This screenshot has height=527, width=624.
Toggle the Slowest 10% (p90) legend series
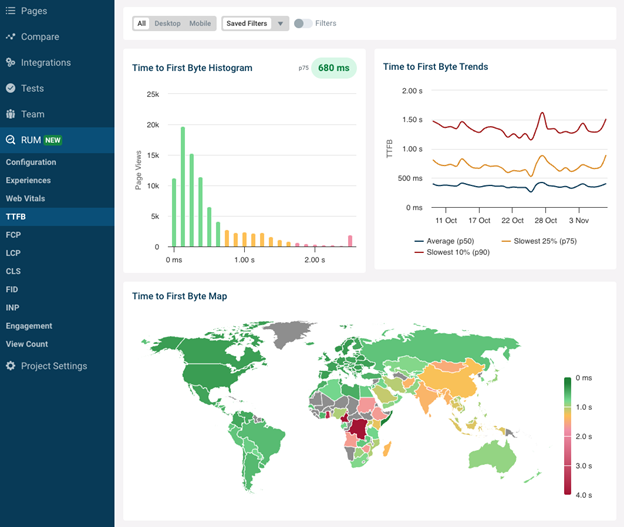coord(452,252)
